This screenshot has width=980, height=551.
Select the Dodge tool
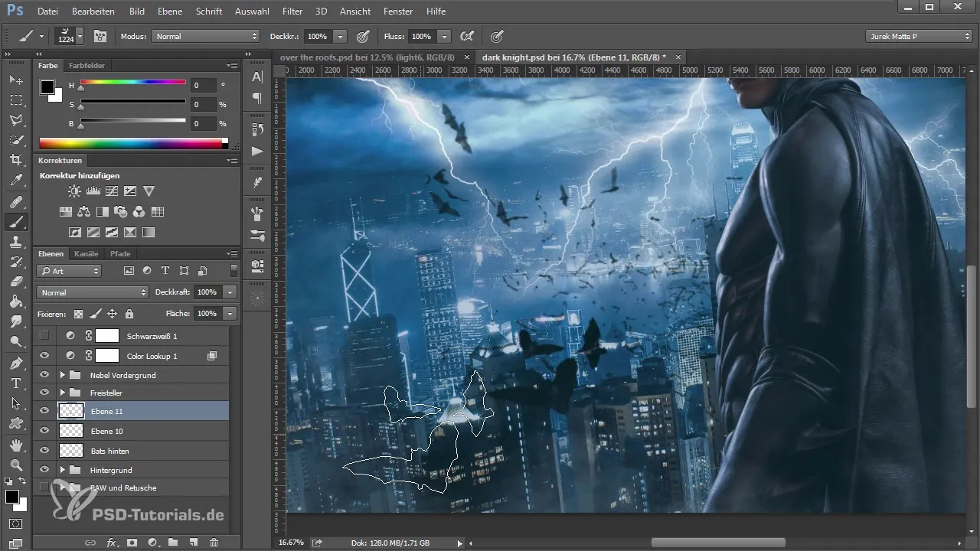[16, 341]
